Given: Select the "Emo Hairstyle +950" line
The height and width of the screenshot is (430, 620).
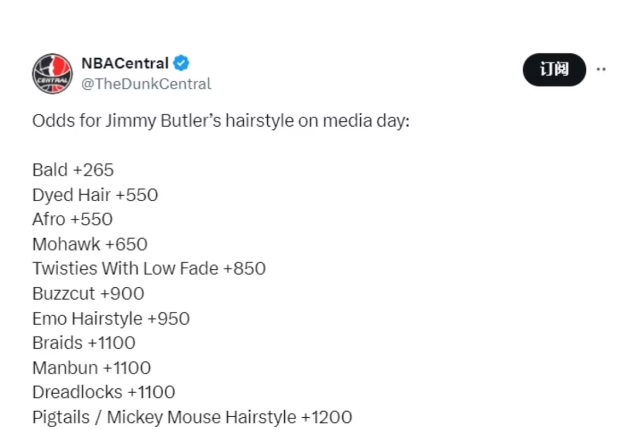Looking at the screenshot, I should [111, 318].
